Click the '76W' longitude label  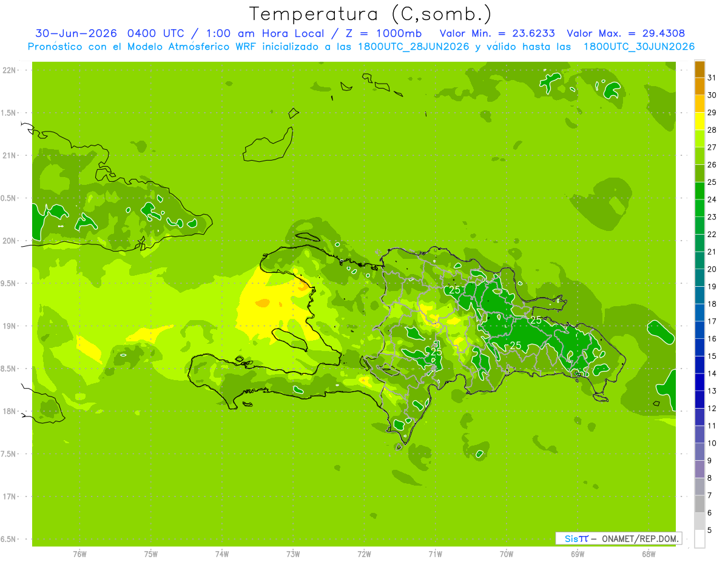[79, 554]
